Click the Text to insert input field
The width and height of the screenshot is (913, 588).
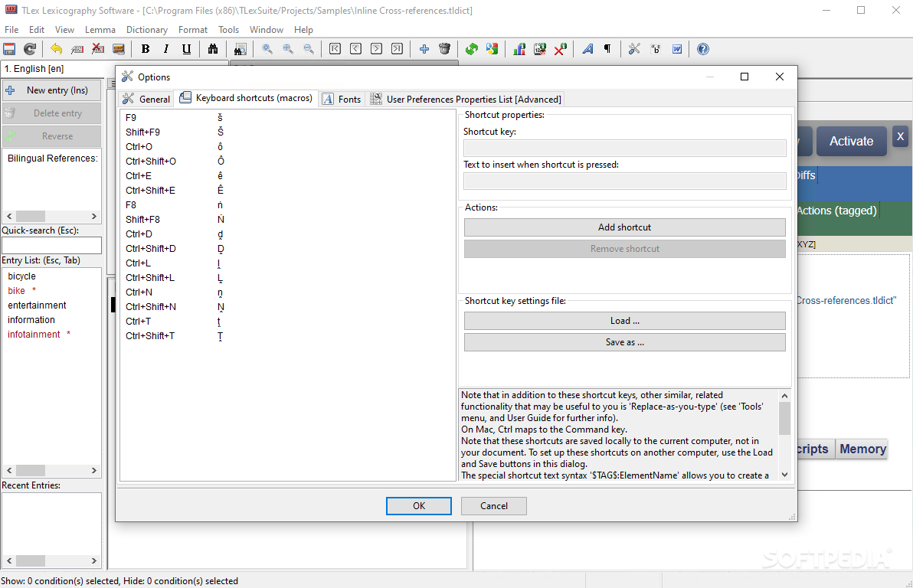point(625,181)
